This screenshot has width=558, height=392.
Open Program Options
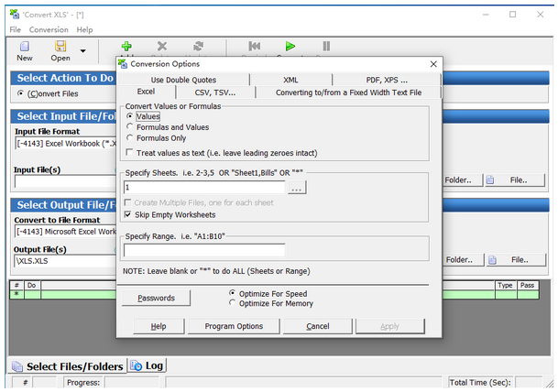(234, 326)
